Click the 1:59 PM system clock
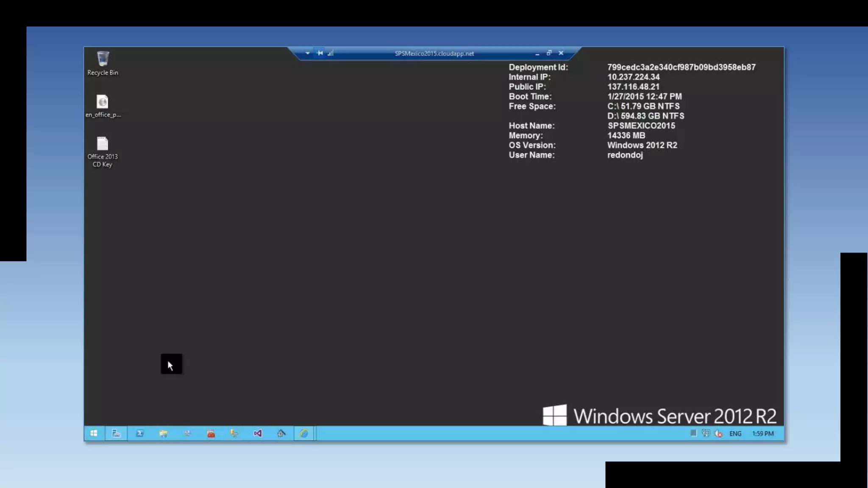Screen dimensions: 868x488 [763, 433]
